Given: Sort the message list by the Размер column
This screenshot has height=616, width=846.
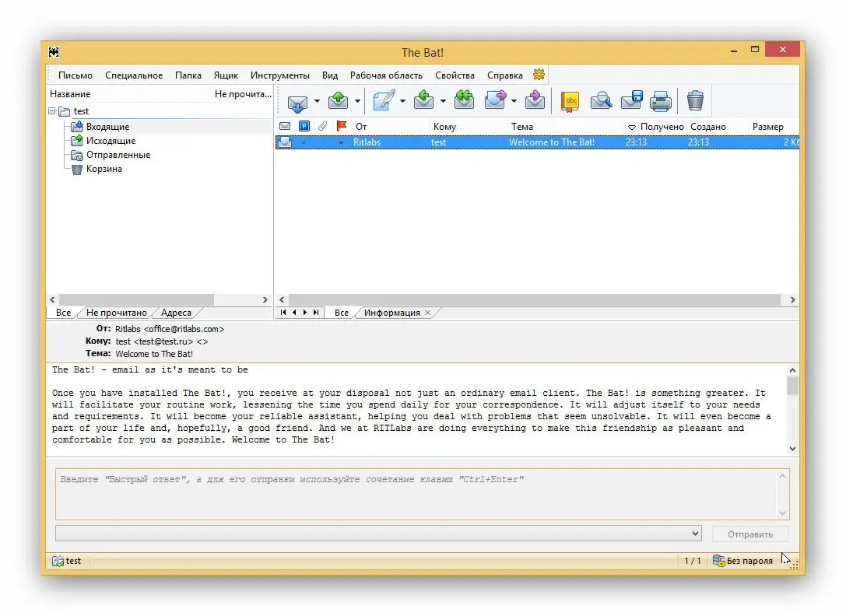Looking at the screenshot, I should pyautogui.click(x=767, y=127).
